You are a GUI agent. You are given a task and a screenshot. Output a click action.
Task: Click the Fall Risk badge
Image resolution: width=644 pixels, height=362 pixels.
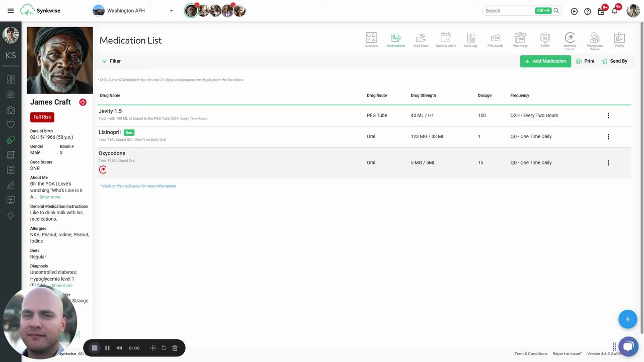(42, 117)
